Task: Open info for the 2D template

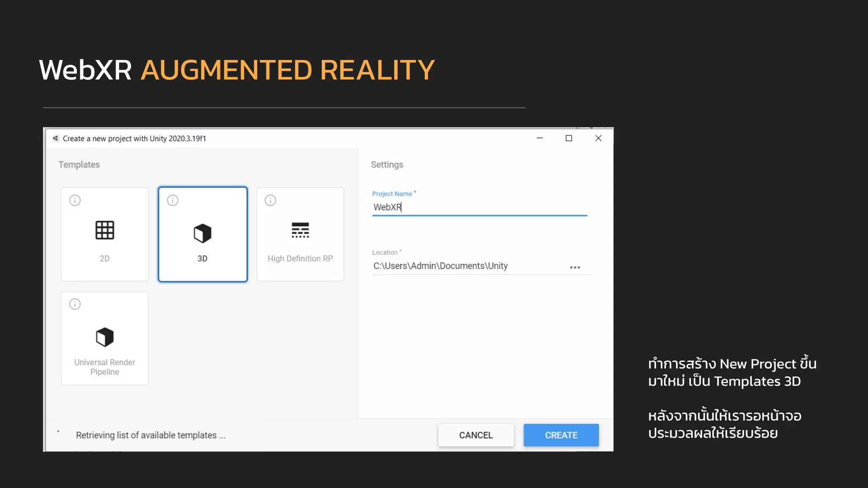Action: click(x=75, y=200)
